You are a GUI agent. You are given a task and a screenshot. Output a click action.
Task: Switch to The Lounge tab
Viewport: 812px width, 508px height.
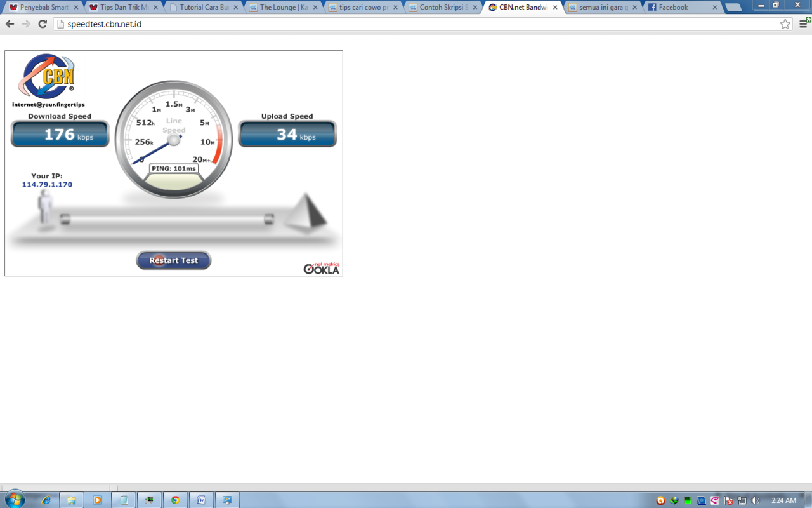click(x=283, y=8)
